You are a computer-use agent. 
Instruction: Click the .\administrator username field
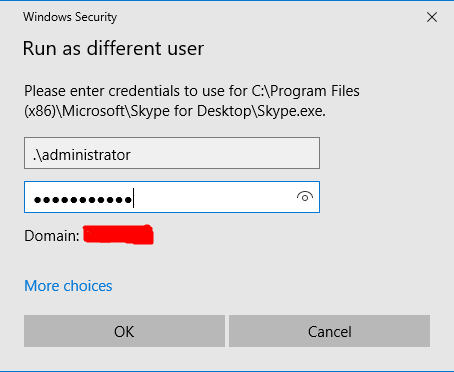point(172,153)
